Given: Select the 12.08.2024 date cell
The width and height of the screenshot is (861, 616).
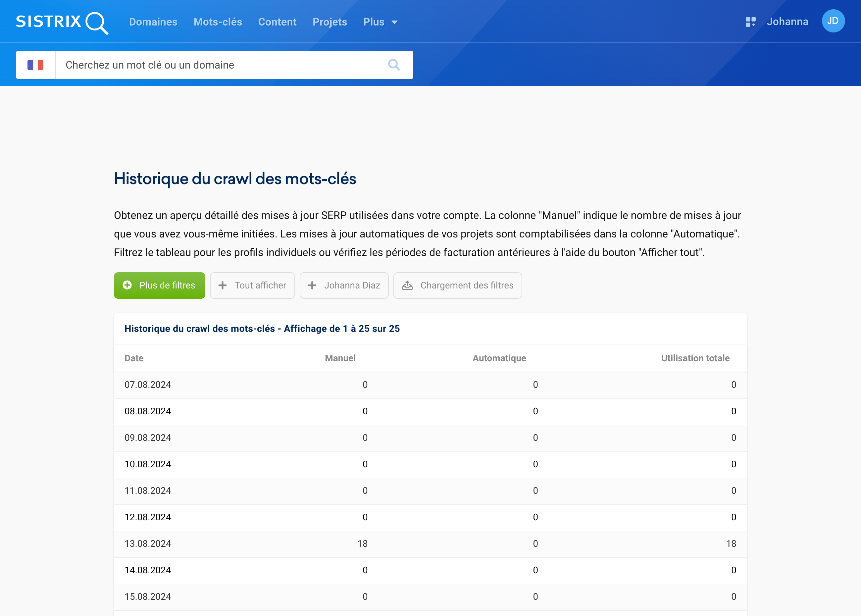Looking at the screenshot, I should [x=148, y=517].
